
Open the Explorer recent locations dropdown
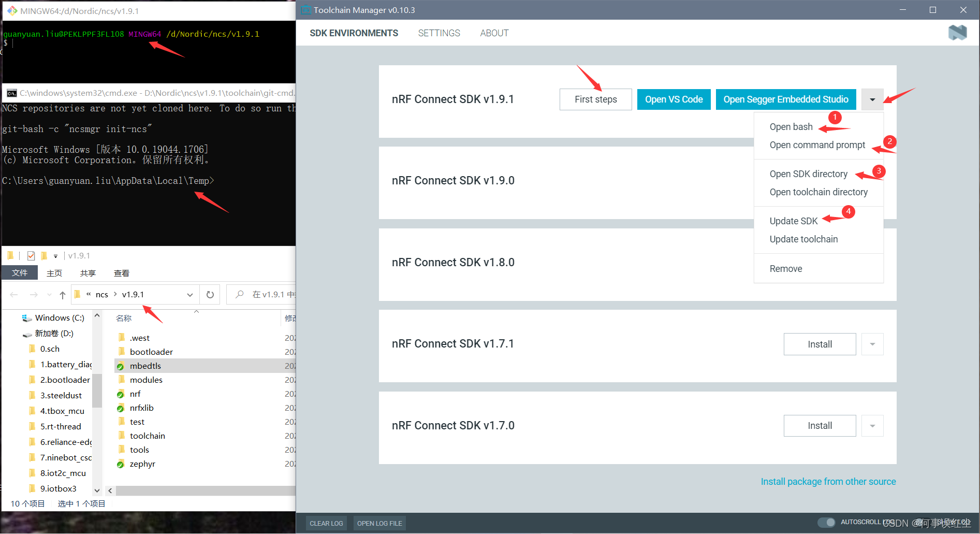(49, 295)
